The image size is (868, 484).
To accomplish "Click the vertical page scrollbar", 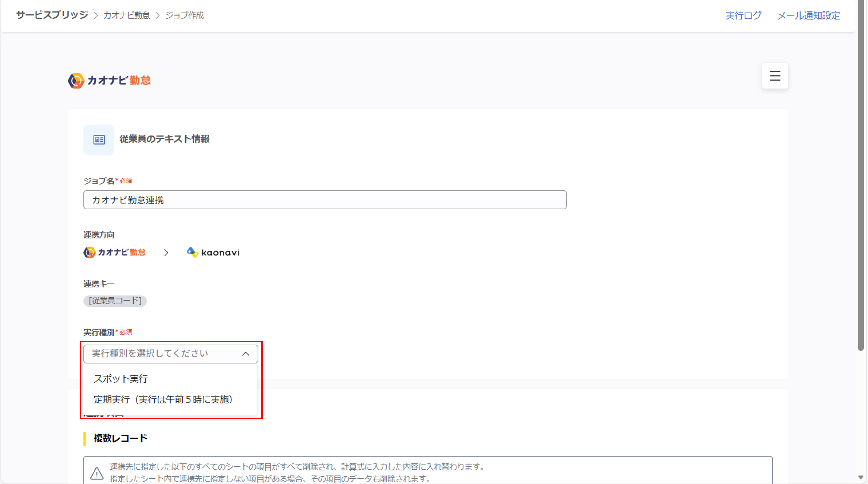I will [861, 175].
